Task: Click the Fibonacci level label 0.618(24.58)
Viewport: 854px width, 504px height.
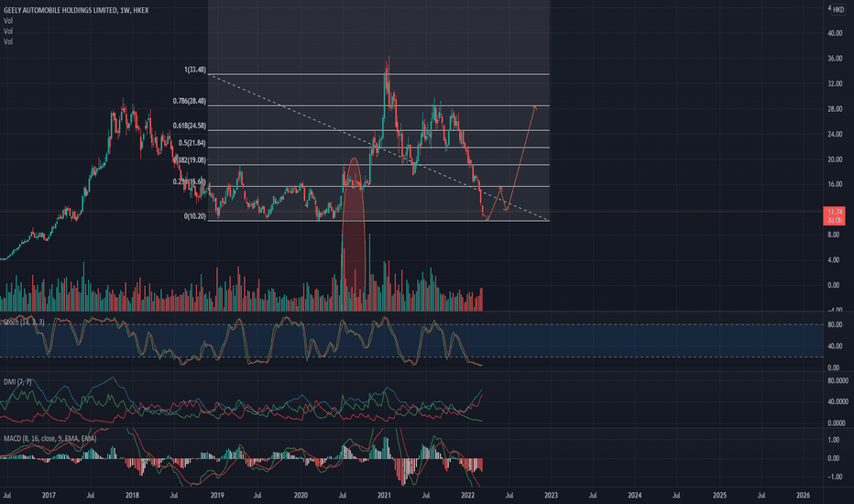Action: pyautogui.click(x=190, y=126)
